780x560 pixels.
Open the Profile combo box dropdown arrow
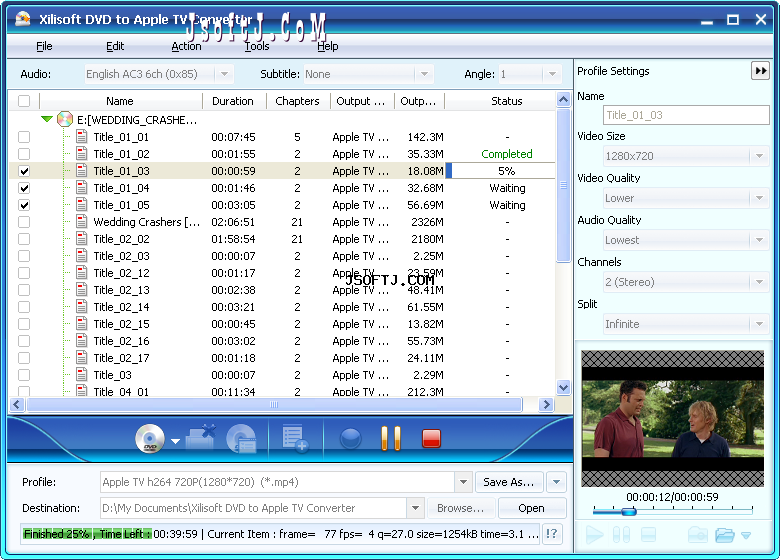point(463,482)
